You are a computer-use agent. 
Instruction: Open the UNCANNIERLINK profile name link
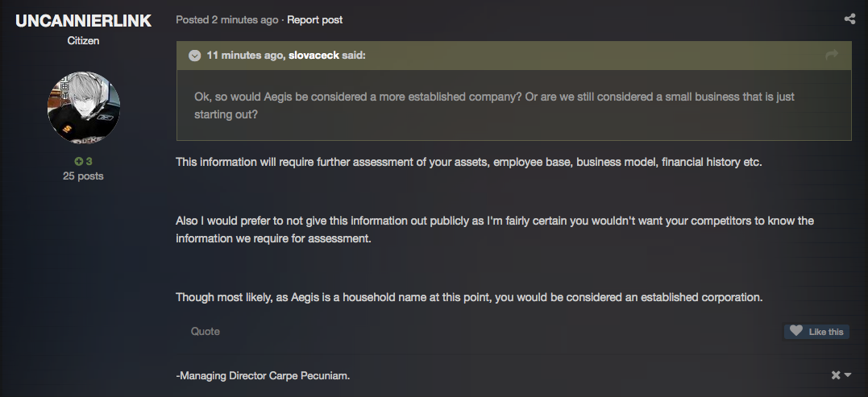click(x=84, y=21)
